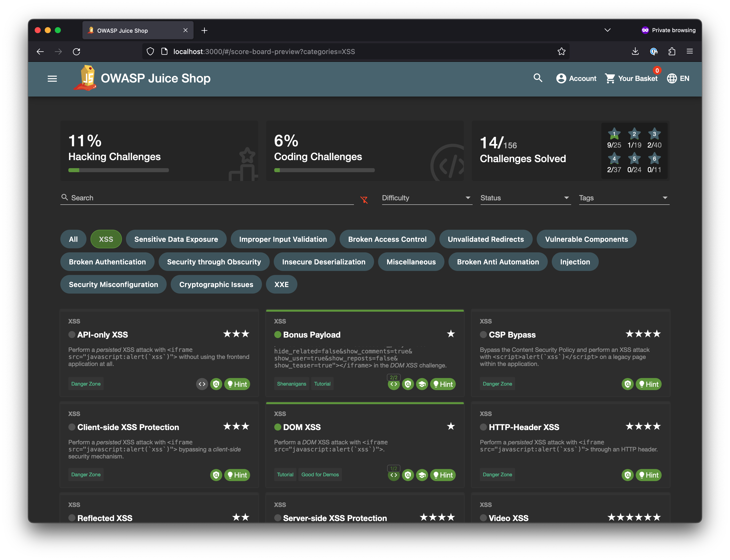This screenshot has height=560, width=730.
Task: Open coding challenge icon on Bonus Payload
Action: click(394, 384)
